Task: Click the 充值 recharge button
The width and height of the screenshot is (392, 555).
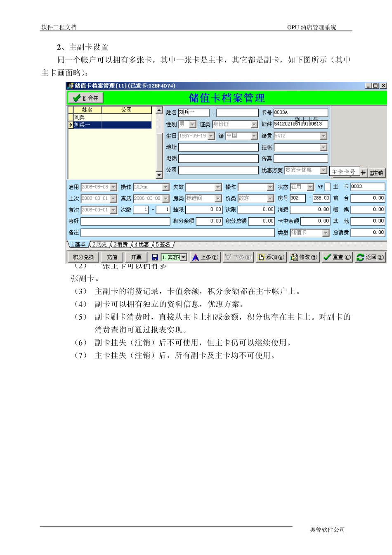Action: click(112, 257)
